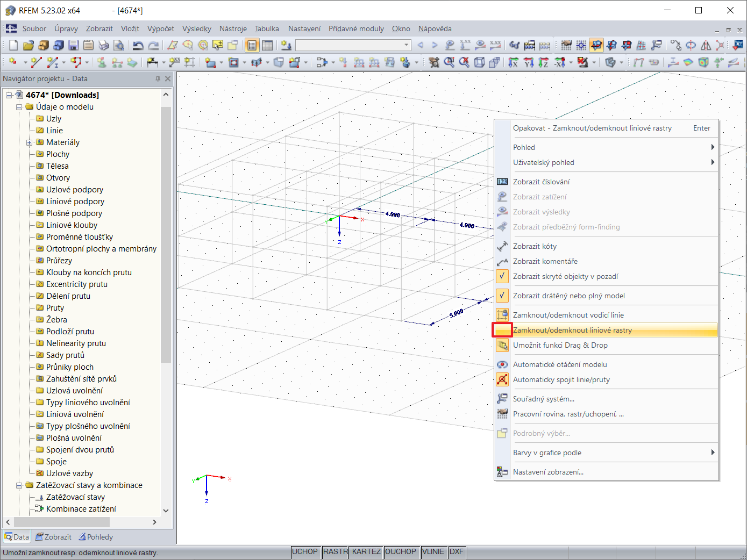The image size is (747, 560).
Task: Switch to the Zobrazit navigator tab
Action: (x=53, y=537)
